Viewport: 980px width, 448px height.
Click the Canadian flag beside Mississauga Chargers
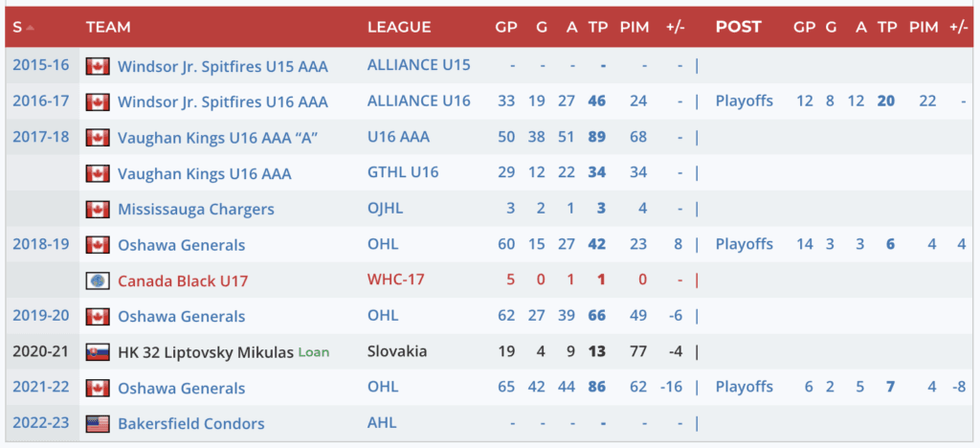tap(97, 210)
